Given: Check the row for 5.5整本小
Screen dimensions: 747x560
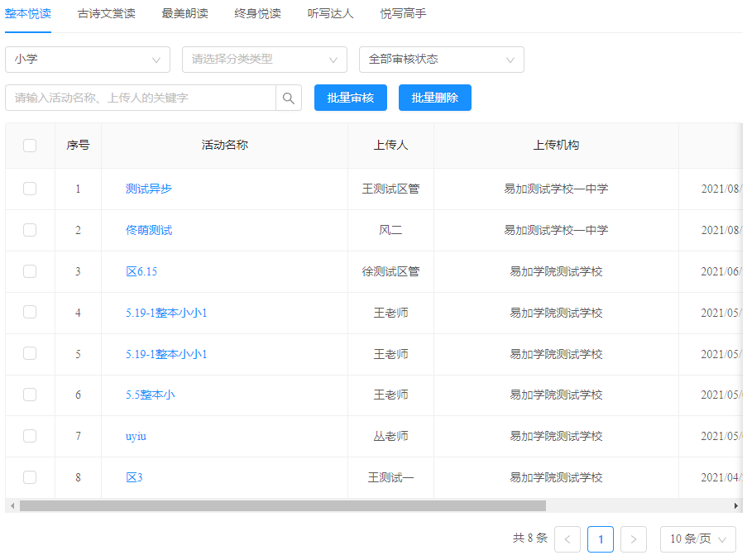Looking at the screenshot, I should click(x=30, y=395).
